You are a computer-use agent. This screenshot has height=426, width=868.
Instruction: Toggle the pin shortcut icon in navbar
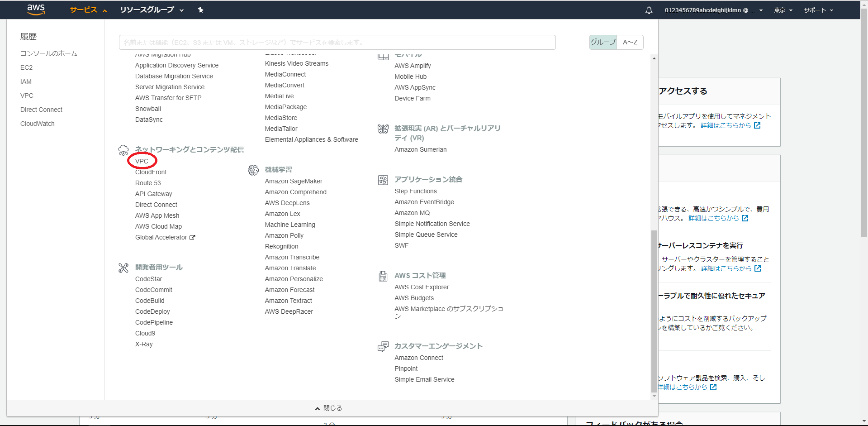(200, 10)
